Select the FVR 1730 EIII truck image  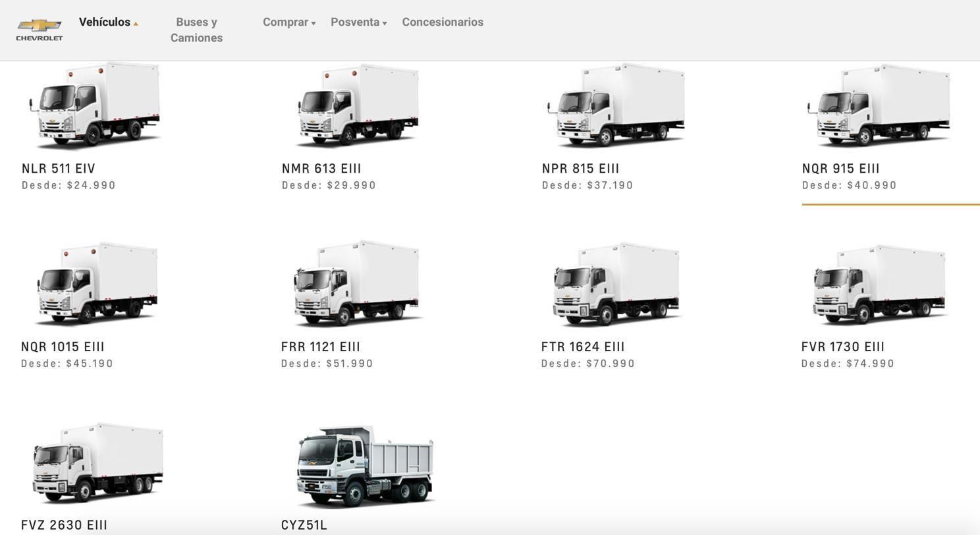pyautogui.click(x=879, y=284)
